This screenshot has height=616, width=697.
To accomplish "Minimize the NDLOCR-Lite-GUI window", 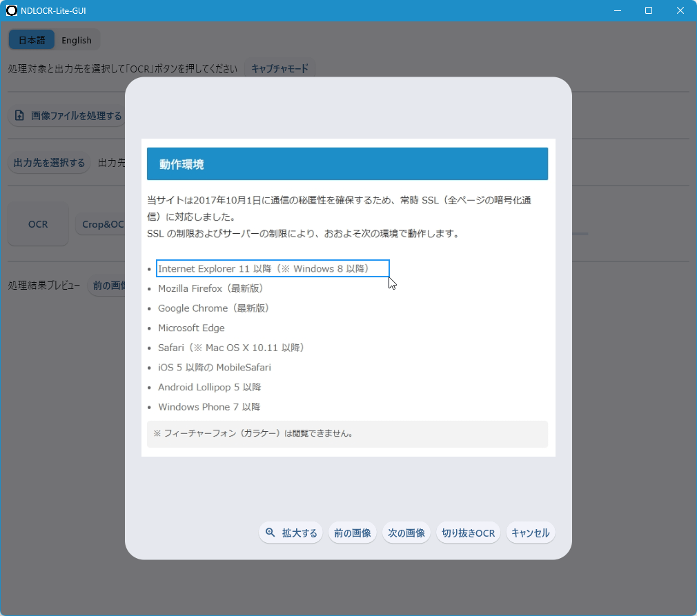I will pyautogui.click(x=616, y=10).
